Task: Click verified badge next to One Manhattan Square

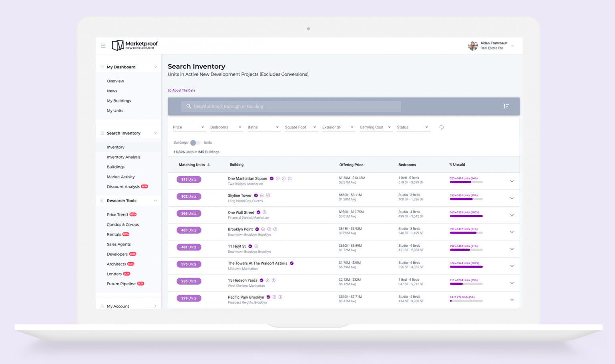Action: tap(271, 178)
